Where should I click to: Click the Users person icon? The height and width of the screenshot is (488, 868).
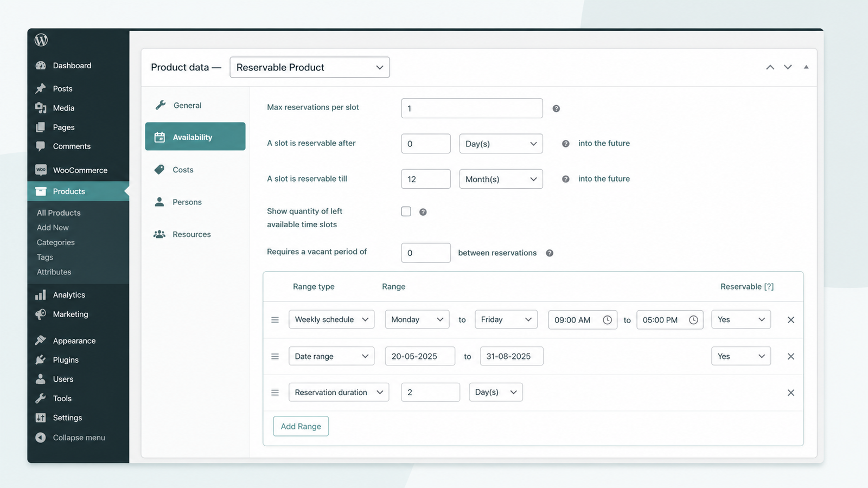click(x=41, y=379)
